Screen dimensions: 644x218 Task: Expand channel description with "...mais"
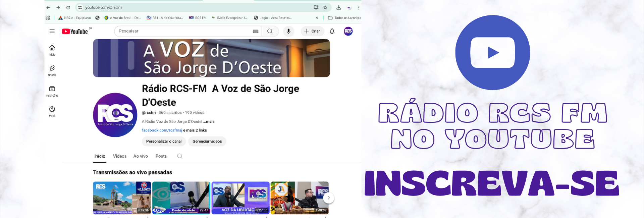coord(209,121)
